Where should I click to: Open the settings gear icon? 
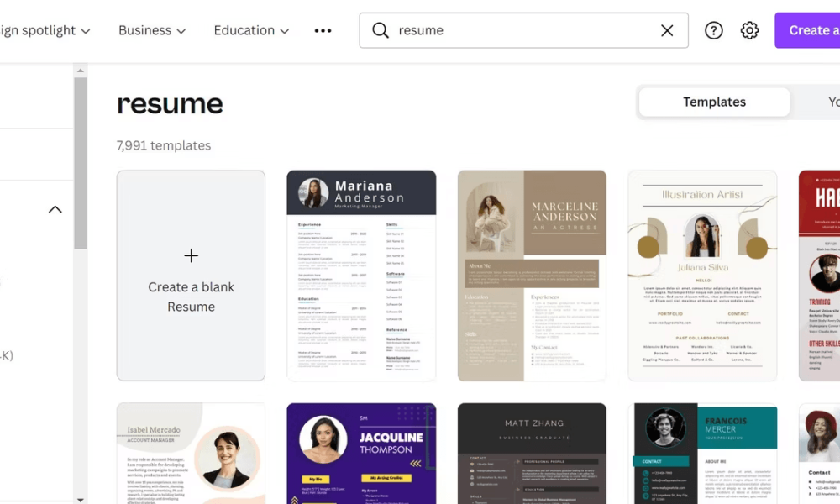point(749,30)
